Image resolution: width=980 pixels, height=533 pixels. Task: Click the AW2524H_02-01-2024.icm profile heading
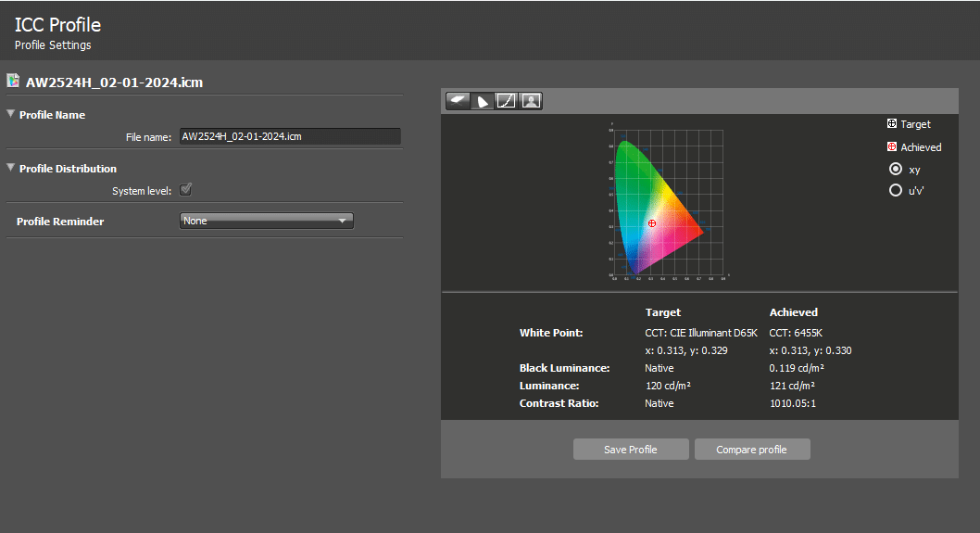click(114, 82)
